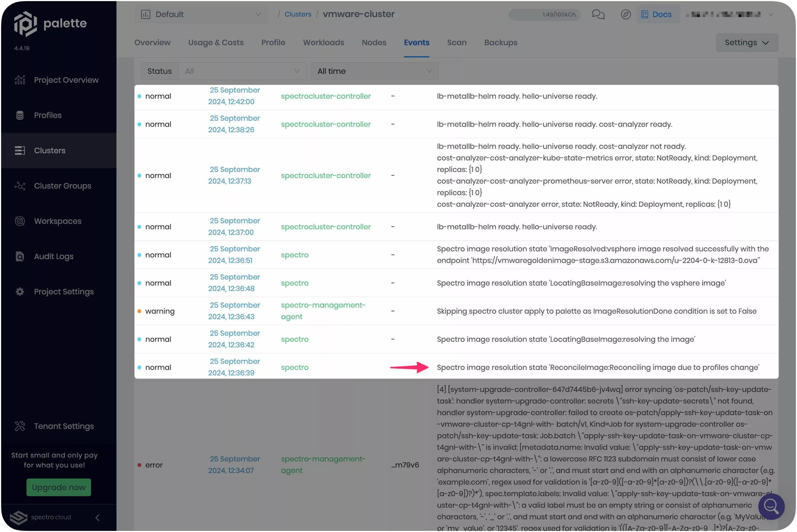
Task: Open the Scan tab
Action: (x=456, y=42)
